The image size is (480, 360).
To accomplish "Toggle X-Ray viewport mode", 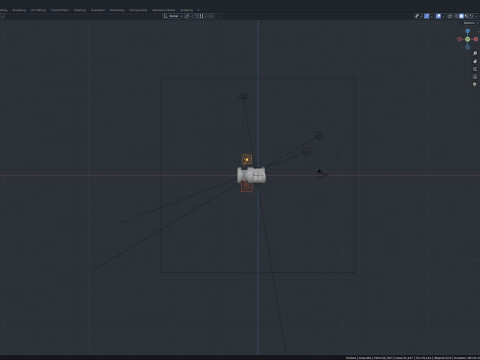I will (450, 16).
